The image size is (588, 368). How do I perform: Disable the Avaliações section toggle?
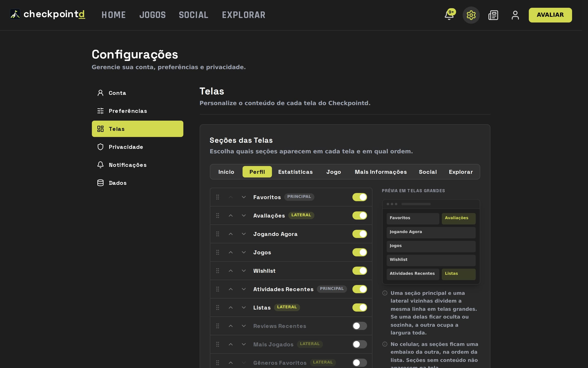click(360, 215)
